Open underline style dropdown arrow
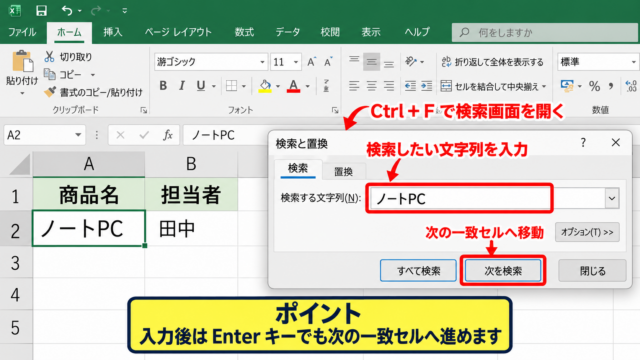This screenshot has width=640, height=360. [x=213, y=86]
